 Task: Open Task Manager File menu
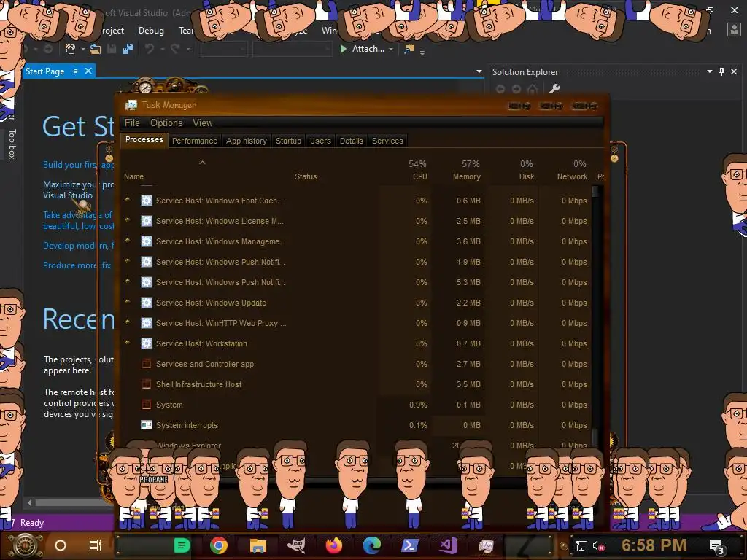132,122
